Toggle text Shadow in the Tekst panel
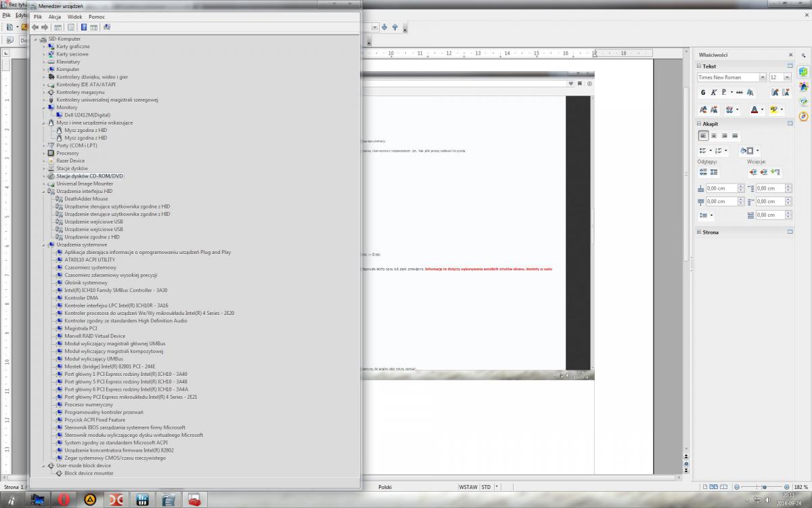The height and width of the screenshot is (508, 812). coord(750,92)
